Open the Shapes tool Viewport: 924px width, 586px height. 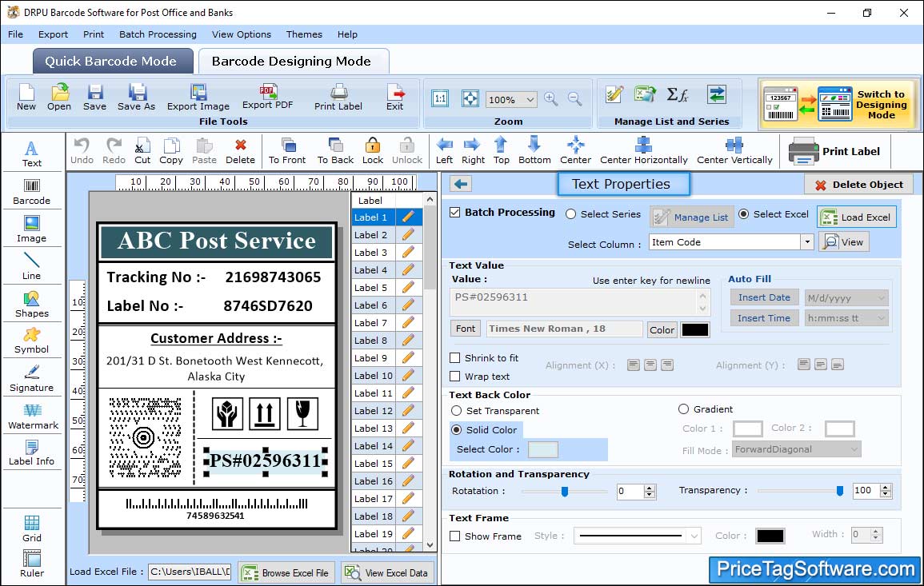pyautogui.click(x=32, y=305)
